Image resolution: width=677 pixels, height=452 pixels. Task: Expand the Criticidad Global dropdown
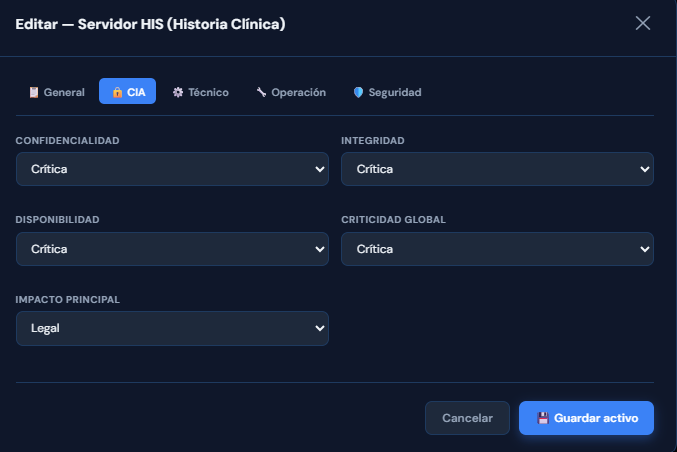[x=497, y=249]
